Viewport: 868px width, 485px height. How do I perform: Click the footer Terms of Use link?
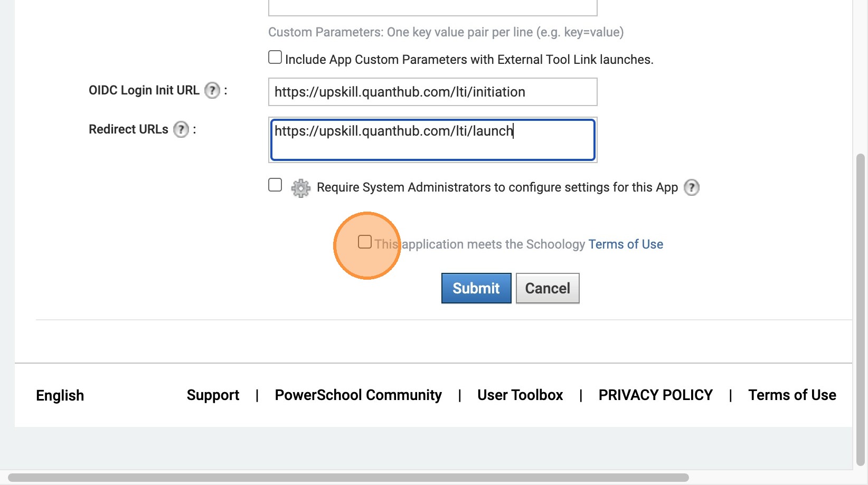click(792, 395)
